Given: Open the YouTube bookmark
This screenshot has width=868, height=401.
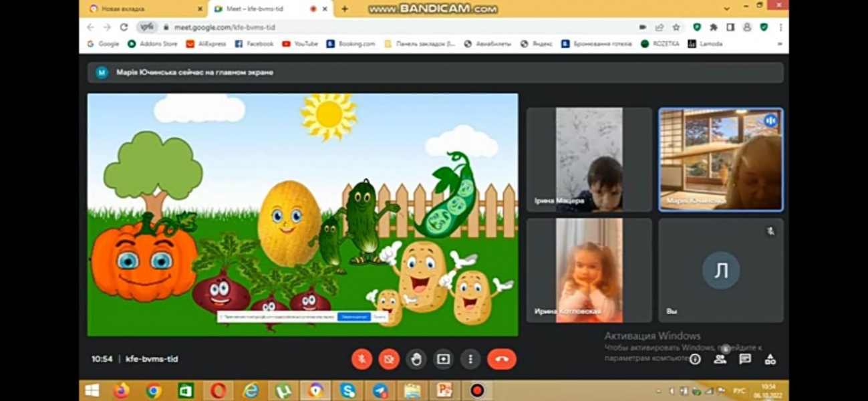Looking at the screenshot, I should pos(300,43).
